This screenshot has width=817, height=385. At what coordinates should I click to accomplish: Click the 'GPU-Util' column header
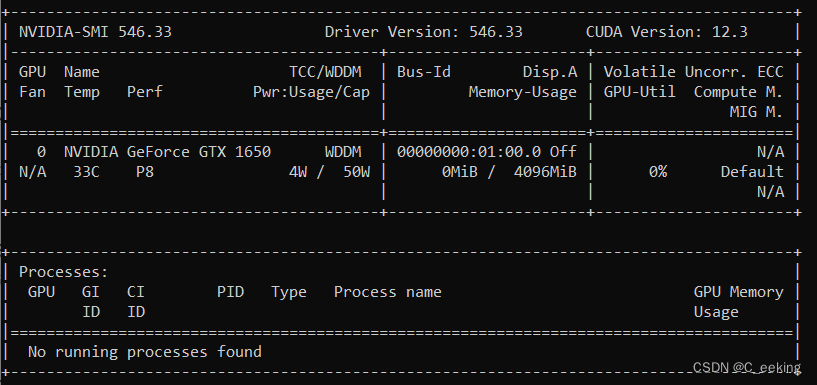pos(639,92)
